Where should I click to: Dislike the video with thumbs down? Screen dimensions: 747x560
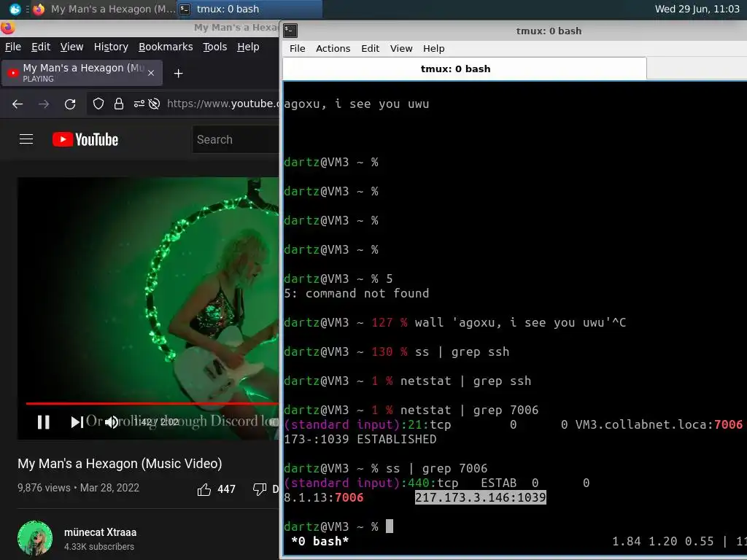(x=260, y=489)
